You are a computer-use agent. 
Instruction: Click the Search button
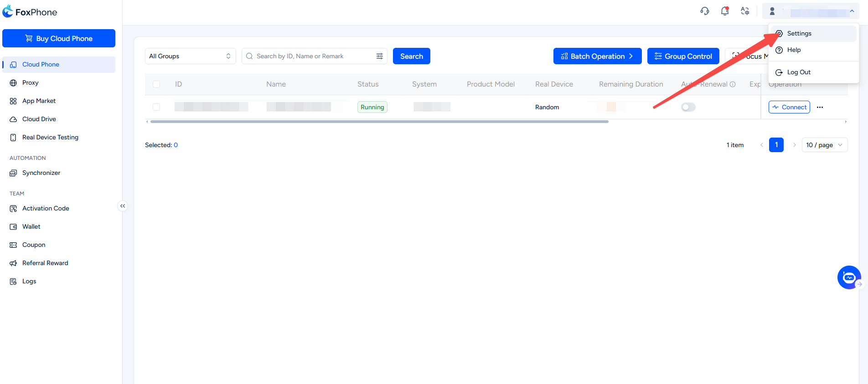[412, 56]
